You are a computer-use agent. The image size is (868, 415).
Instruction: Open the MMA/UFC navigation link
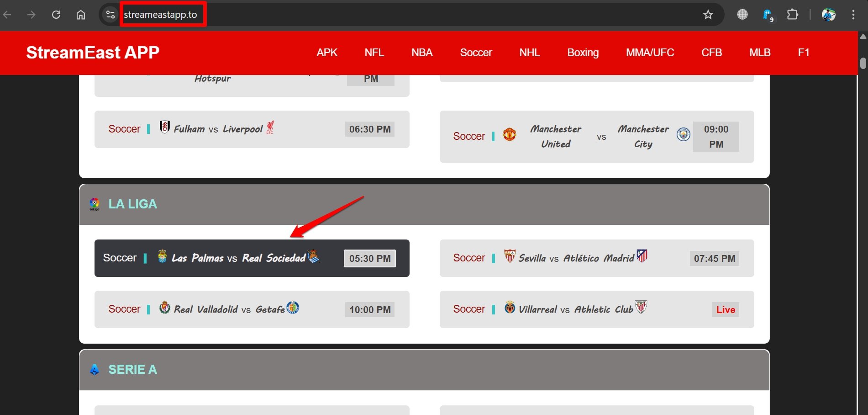coord(650,53)
